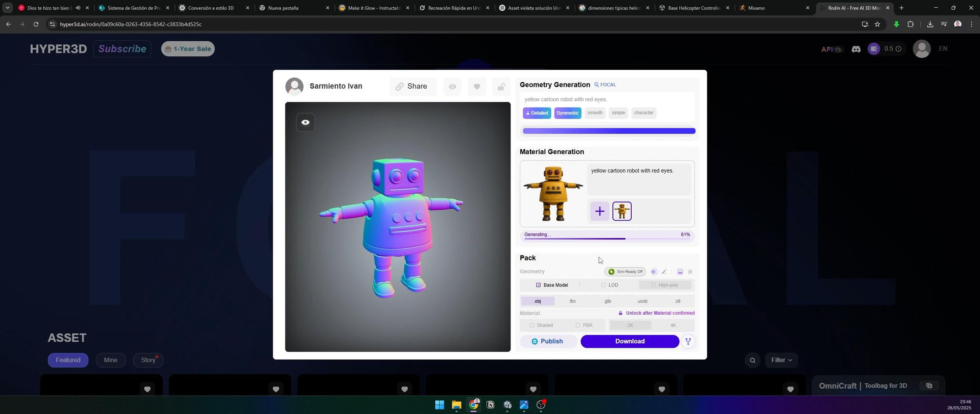This screenshot has height=414, width=980.
Task: Expand the Filter dropdown
Action: 781,360
